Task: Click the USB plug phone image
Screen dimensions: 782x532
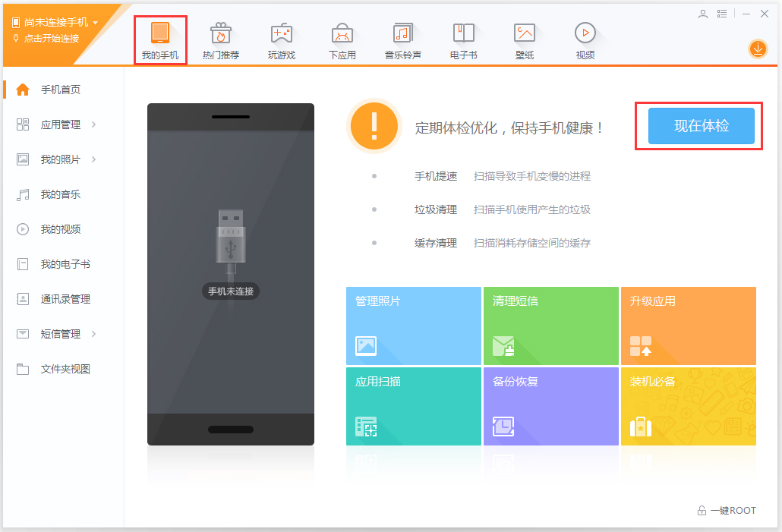Action: click(230, 241)
